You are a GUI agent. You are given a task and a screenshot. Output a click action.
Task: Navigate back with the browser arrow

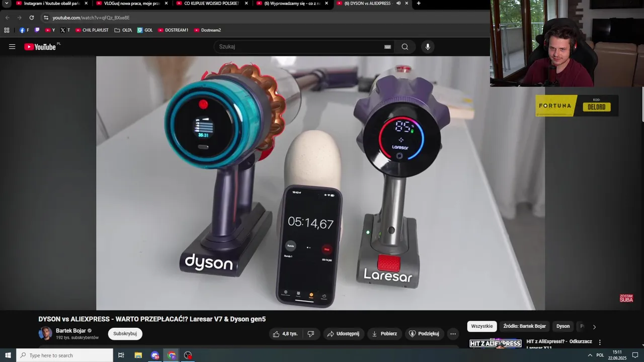pos(7,18)
